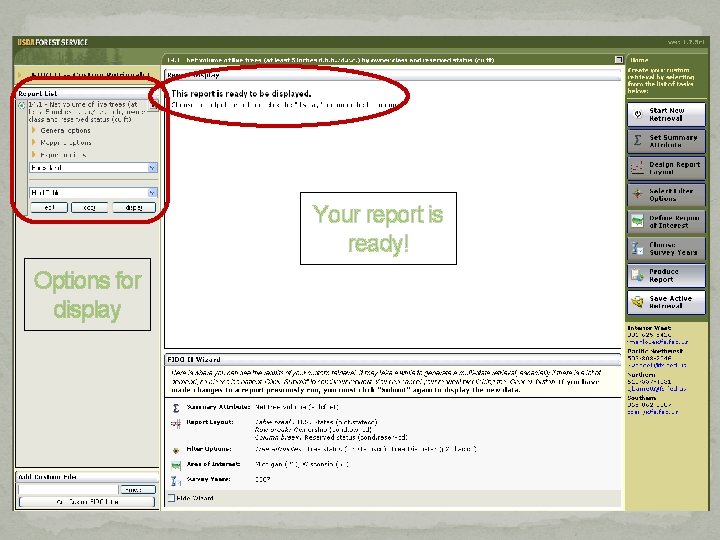Click the Survey Years value 2007

[263, 479]
